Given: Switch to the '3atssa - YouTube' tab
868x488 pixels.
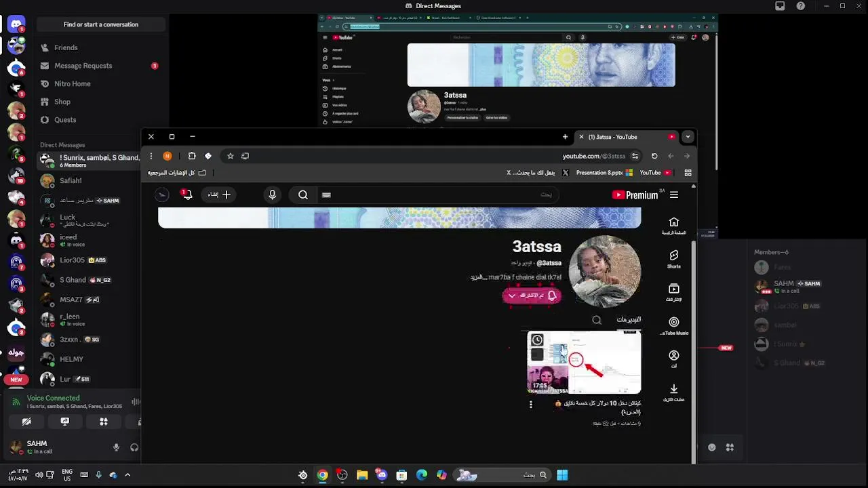Looking at the screenshot, I should tap(627, 137).
